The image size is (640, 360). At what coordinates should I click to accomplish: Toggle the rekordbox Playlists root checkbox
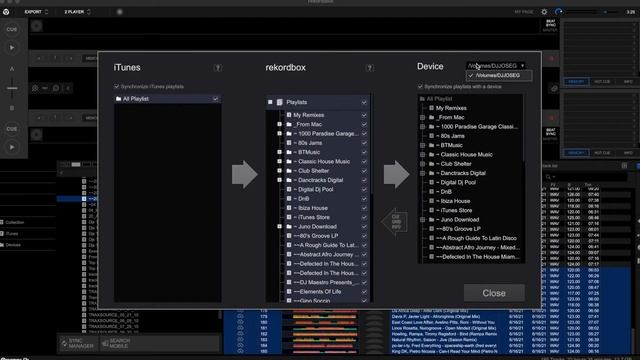click(364, 102)
